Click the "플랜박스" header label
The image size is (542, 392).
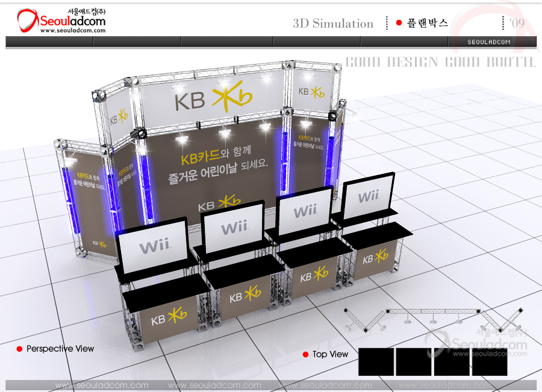427,23
